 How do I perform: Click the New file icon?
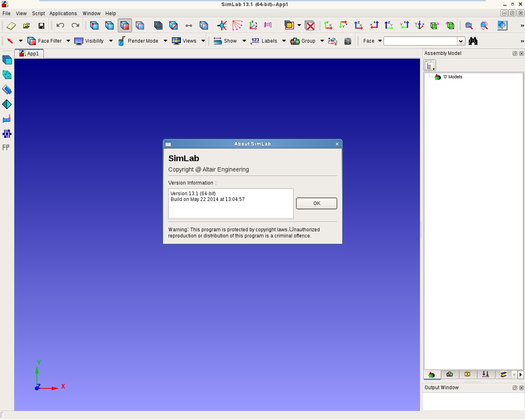pyautogui.click(x=11, y=25)
